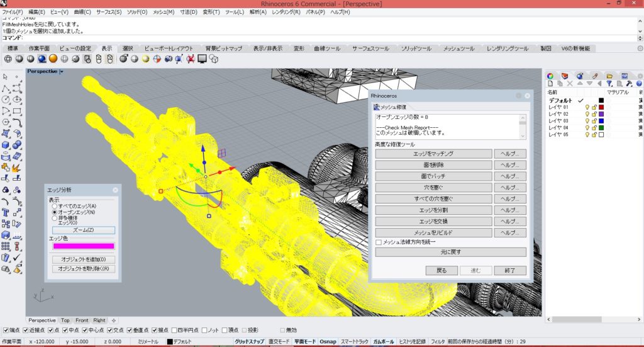The width and height of the screenshot is (644, 347).
Task: Enable the 頂点 osnap checkbox
Action: [225, 330]
